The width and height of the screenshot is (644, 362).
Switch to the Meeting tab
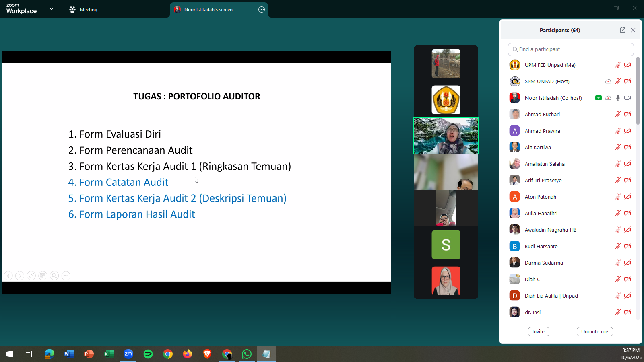pos(83,10)
